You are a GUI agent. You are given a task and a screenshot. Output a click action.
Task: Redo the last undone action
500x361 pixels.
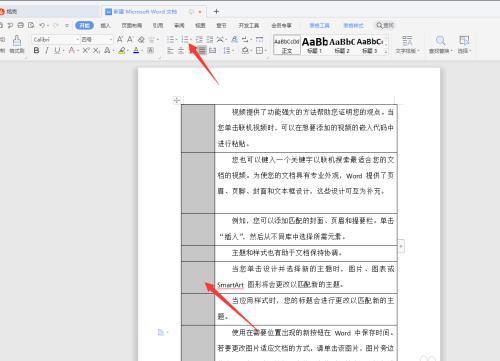click(x=56, y=25)
